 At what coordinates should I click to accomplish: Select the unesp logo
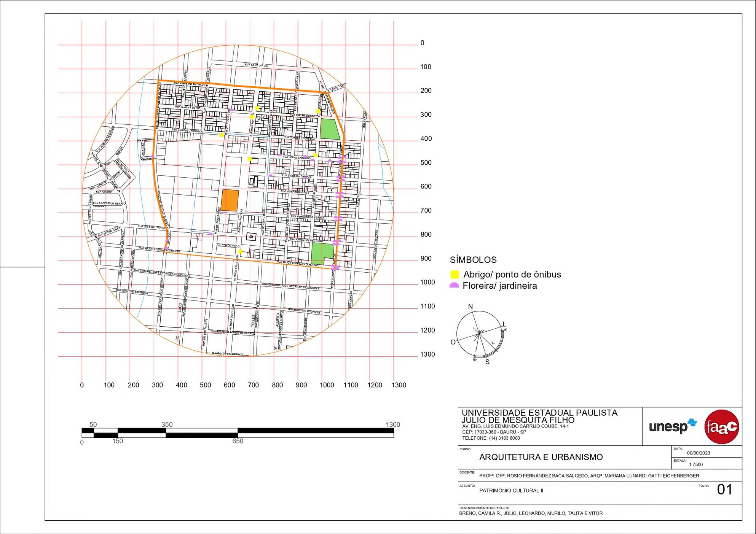[x=673, y=427]
